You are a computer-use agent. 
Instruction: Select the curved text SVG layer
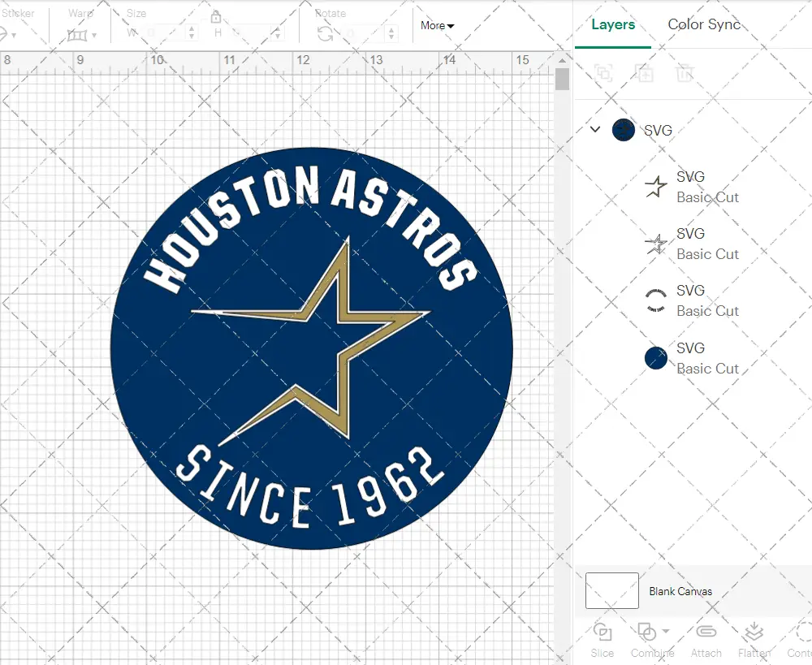[x=692, y=301]
